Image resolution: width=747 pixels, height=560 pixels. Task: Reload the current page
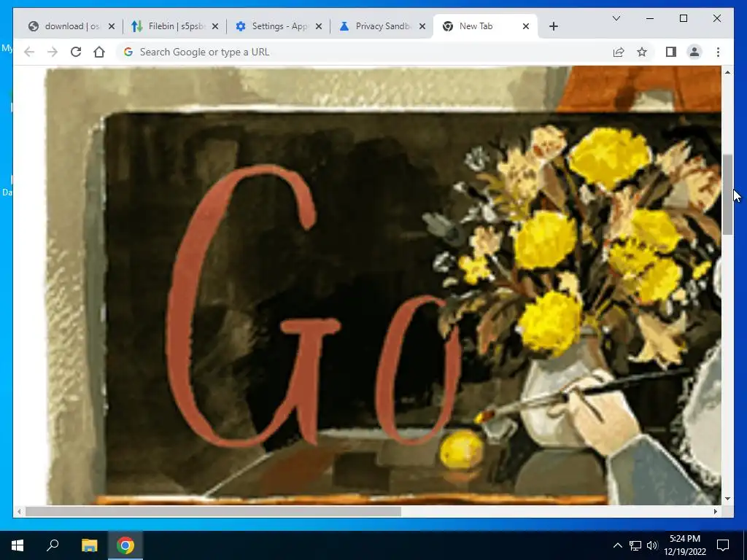click(76, 52)
